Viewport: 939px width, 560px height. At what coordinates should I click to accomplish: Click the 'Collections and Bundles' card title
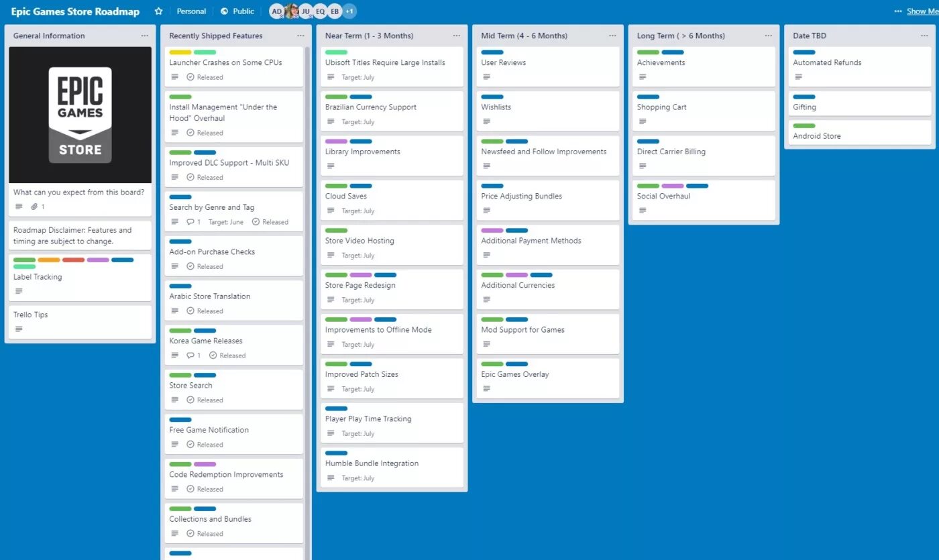pos(211,519)
